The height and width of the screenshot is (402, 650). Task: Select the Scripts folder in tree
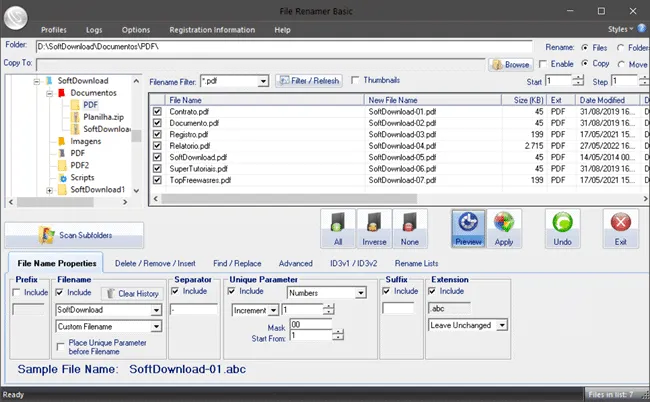coord(82,177)
